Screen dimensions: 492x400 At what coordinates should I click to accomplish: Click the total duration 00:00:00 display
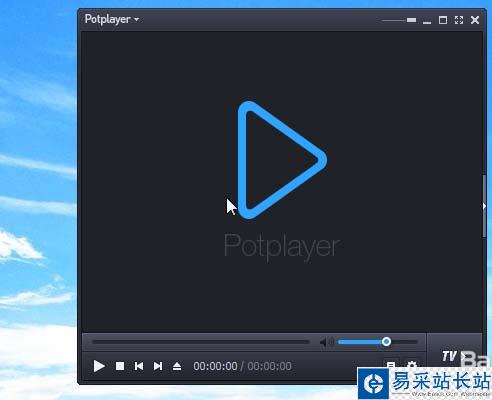pos(269,366)
